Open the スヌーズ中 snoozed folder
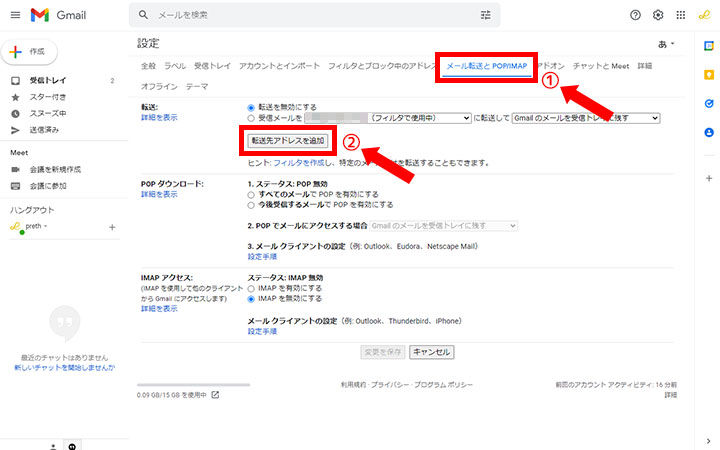Screen dimensions: 720x450 coord(48,113)
